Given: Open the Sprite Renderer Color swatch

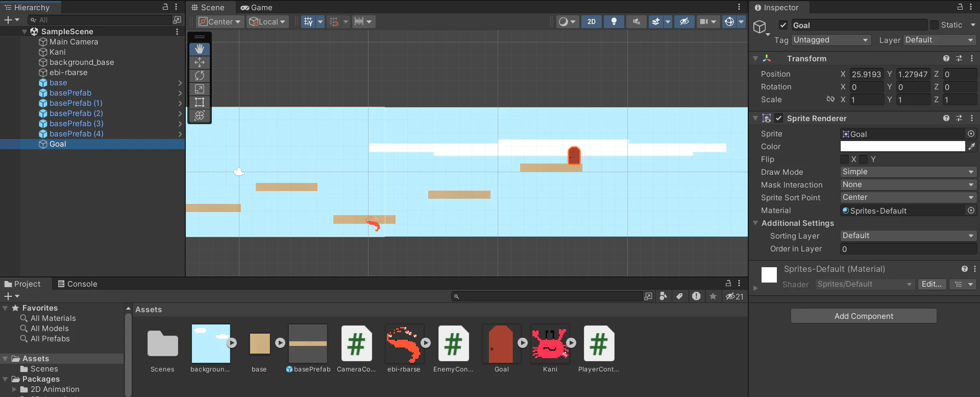Looking at the screenshot, I should pyautogui.click(x=902, y=147).
